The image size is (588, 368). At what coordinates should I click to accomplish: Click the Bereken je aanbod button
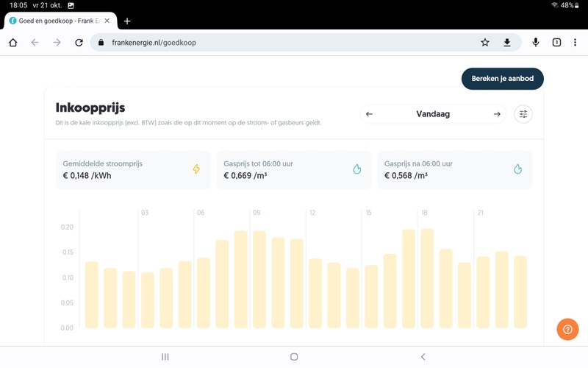point(503,79)
